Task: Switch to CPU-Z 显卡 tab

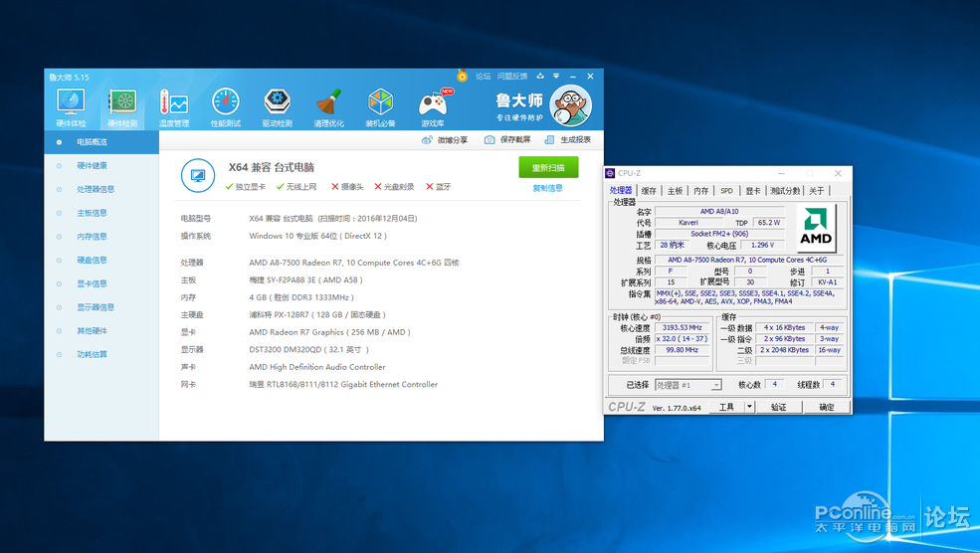Action: pos(753,191)
